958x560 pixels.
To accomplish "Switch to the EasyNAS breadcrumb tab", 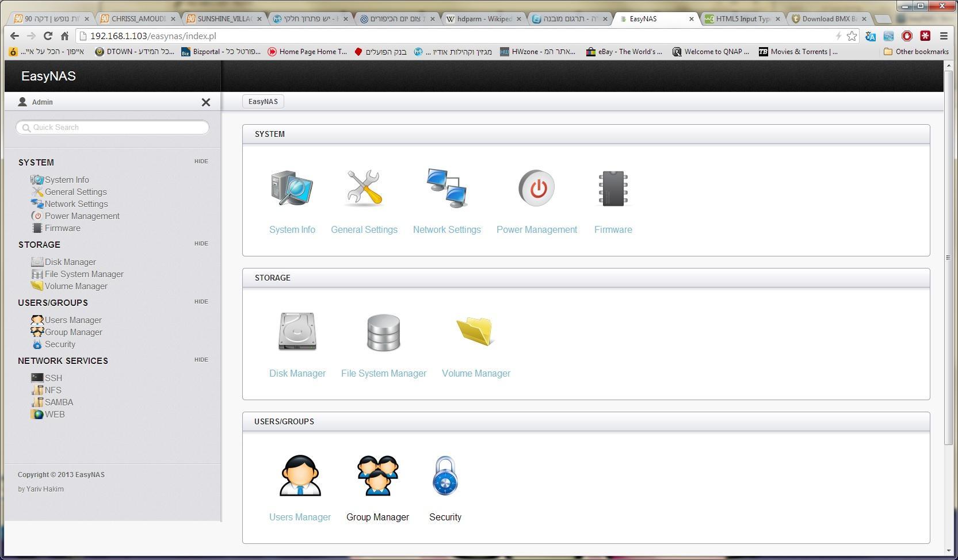I will 263,101.
